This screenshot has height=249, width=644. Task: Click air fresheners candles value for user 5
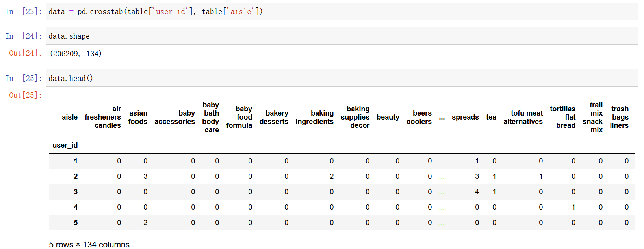click(119, 223)
